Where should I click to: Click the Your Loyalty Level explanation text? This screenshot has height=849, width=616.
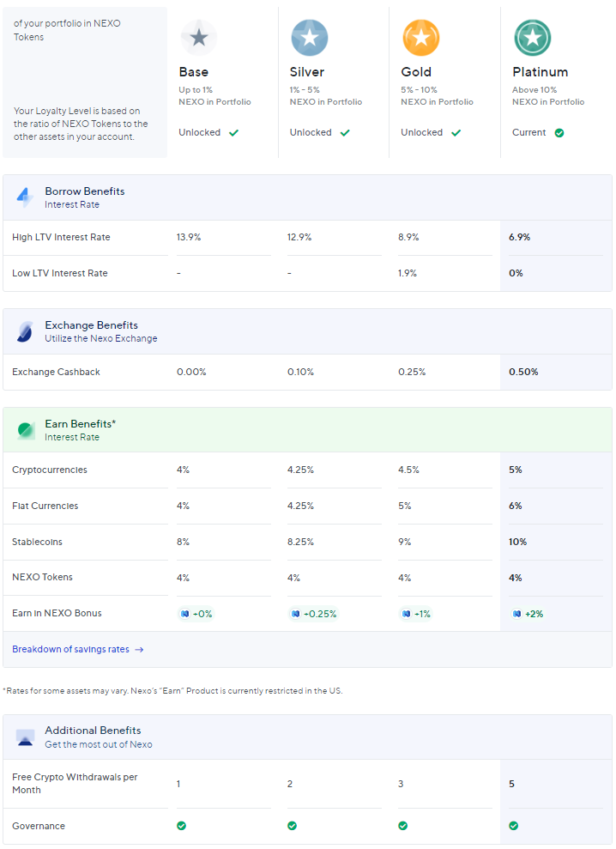(x=81, y=124)
